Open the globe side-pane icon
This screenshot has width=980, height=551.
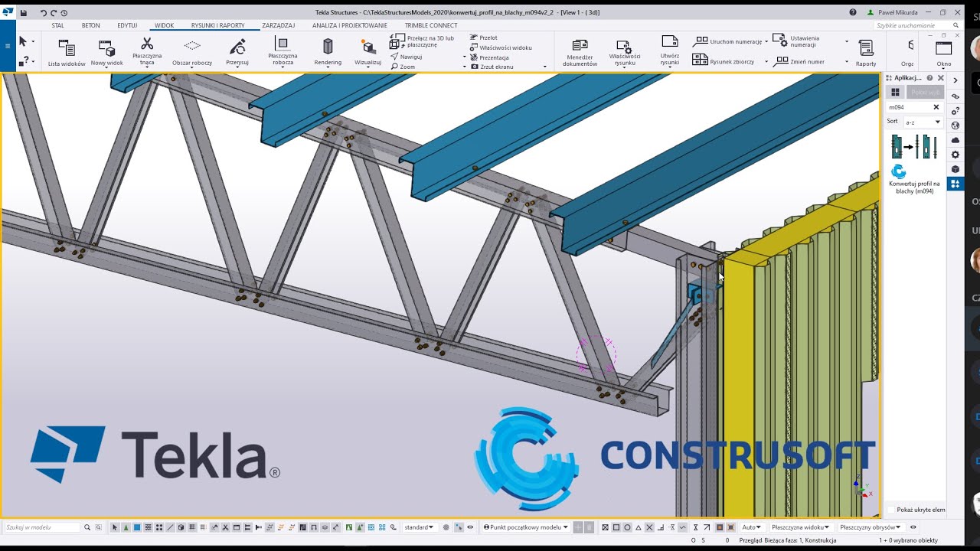point(955,126)
